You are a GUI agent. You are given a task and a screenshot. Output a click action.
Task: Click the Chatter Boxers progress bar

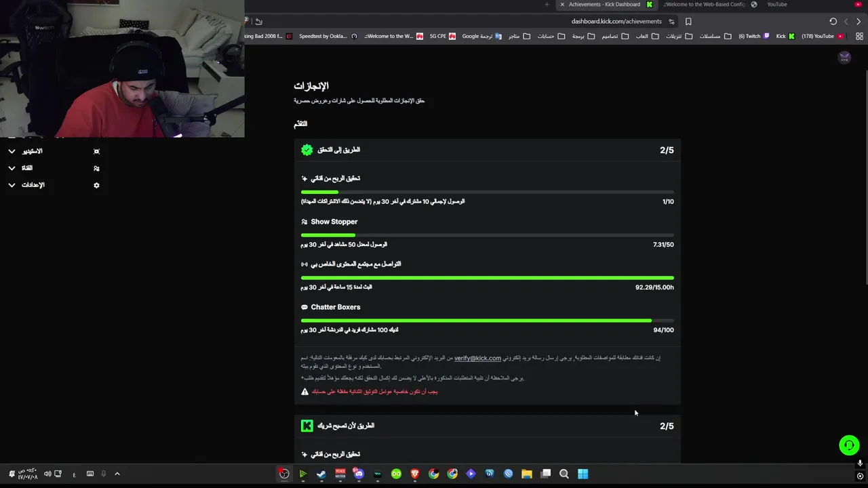click(488, 321)
